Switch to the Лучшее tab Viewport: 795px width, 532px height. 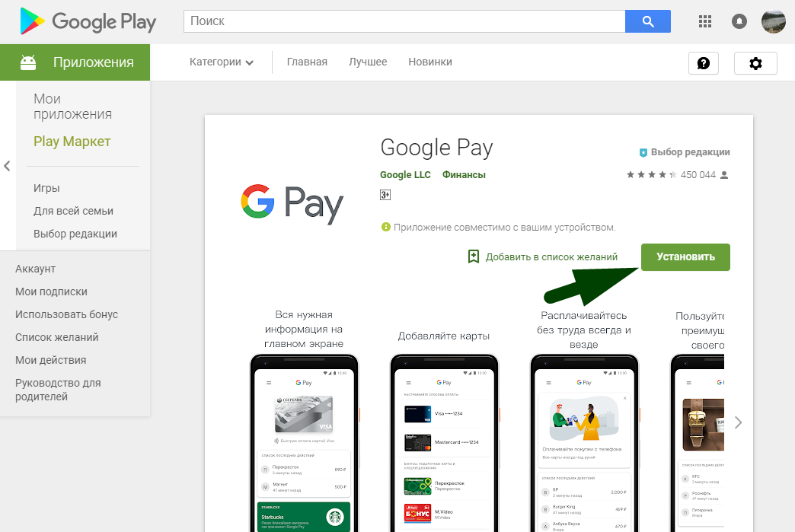[368, 62]
